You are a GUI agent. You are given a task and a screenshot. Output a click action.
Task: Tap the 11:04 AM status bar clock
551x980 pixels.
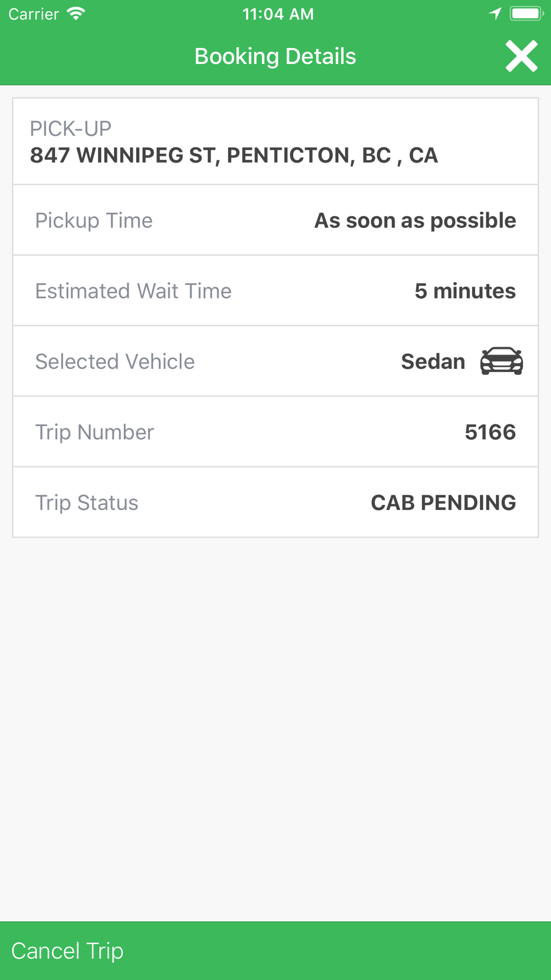(x=278, y=14)
